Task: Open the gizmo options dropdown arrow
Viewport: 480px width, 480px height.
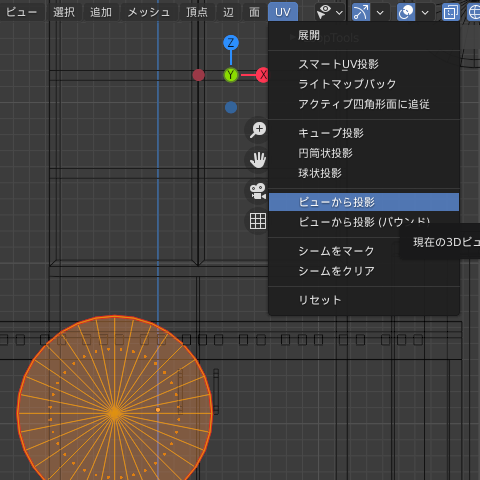Action: click(380, 13)
